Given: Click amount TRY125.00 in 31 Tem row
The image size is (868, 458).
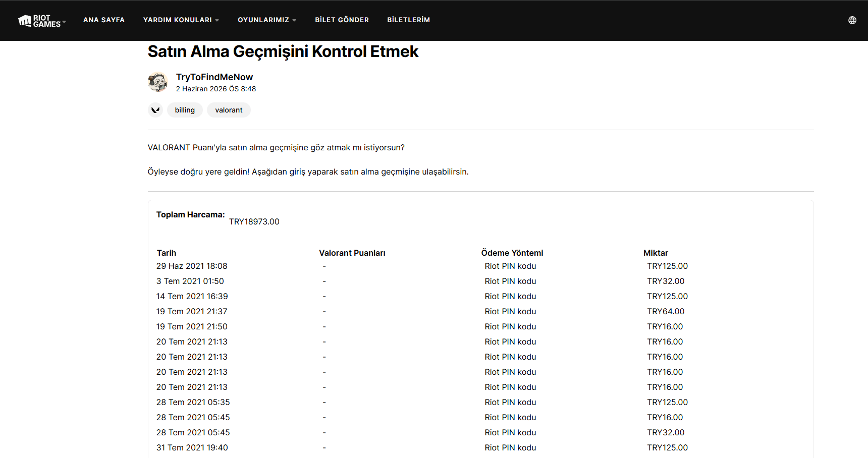Looking at the screenshot, I should pyautogui.click(x=668, y=448).
